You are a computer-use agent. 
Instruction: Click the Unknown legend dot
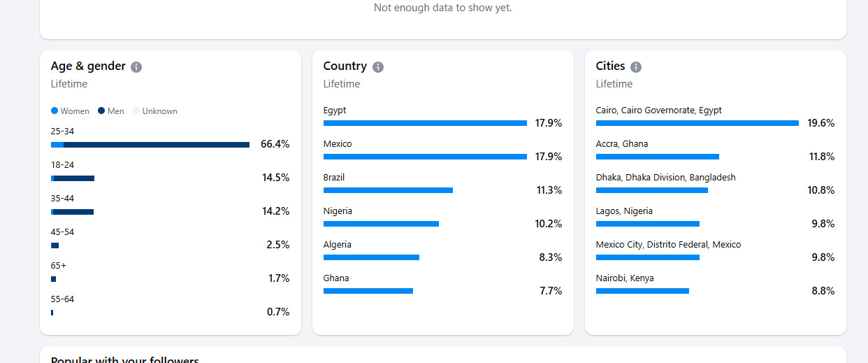coord(136,111)
